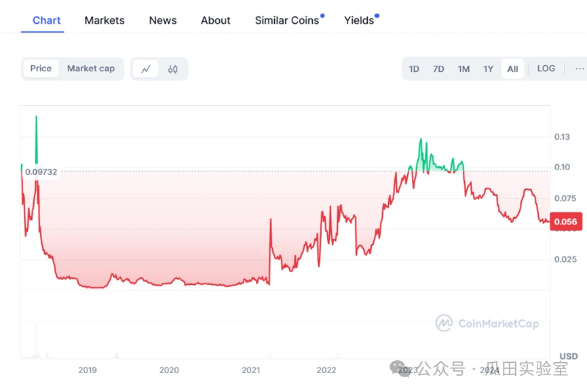The image size is (587, 392).
Task: Switch to line chart view
Action: [145, 68]
